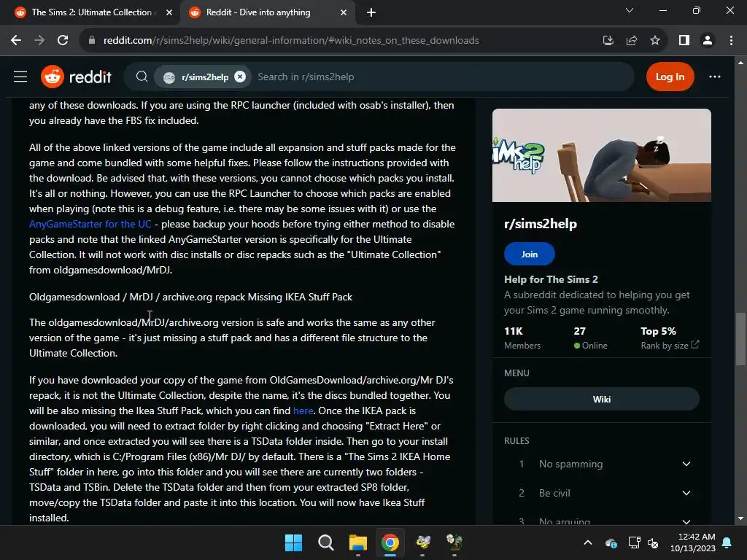Open the Wiki menu button
Screen dimensions: 747x560
pos(602,399)
